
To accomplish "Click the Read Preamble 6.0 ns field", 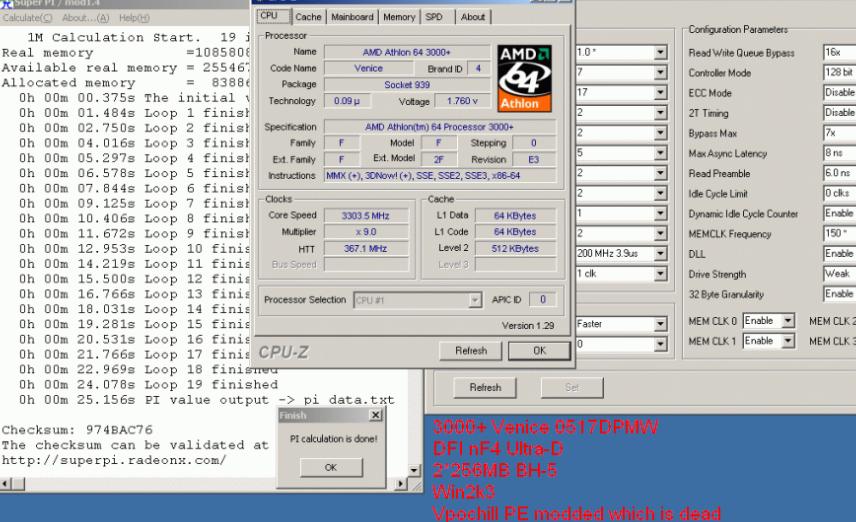I will [839, 173].
